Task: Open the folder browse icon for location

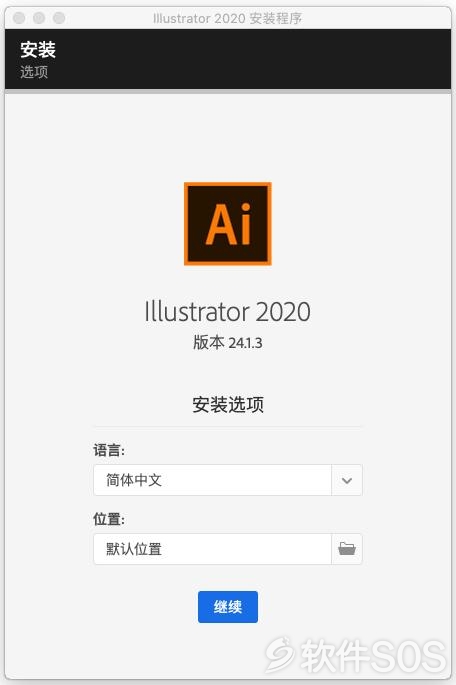Action: pyautogui.click(x=347, y=549)
